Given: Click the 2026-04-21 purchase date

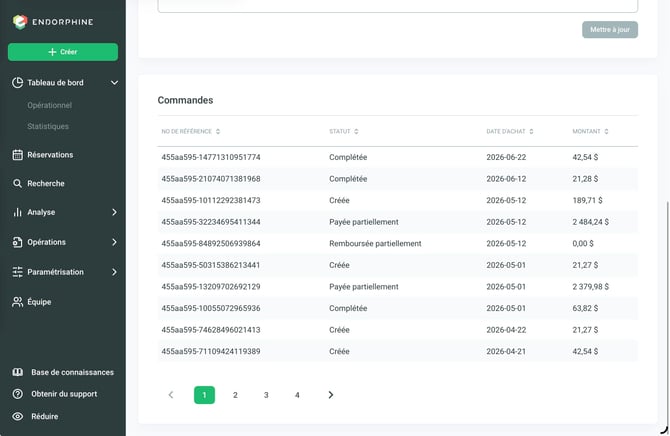Looking at the screenshot, I should click(x=506, y=351).
